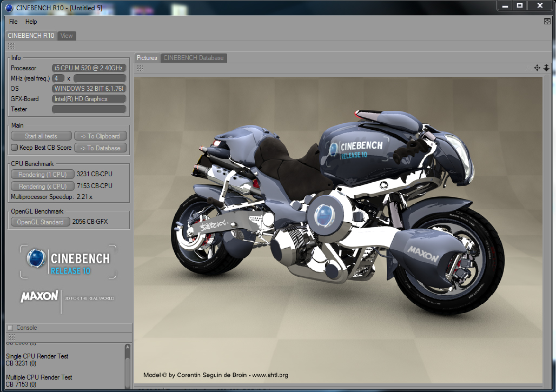Image resolution: width=556 pixels, height=392 pixels.
Task: Maximize the CINEBENCH window
Action: coord(520,5)
